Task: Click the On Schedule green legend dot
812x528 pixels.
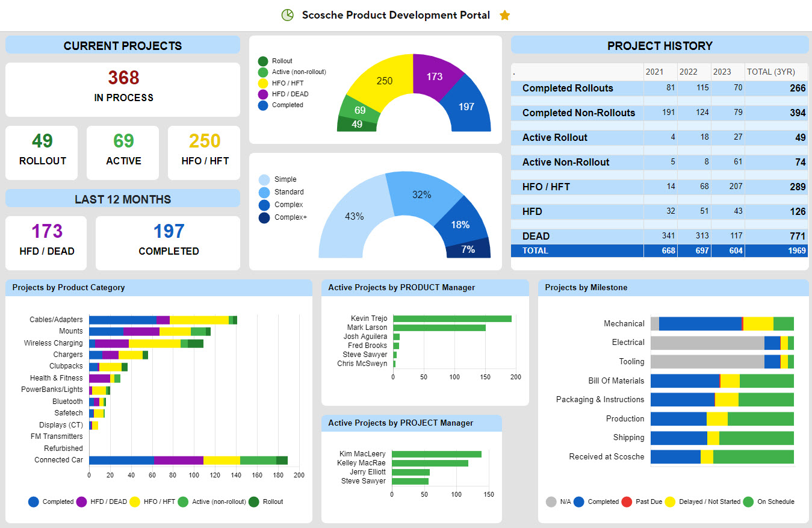Action: 748,502
